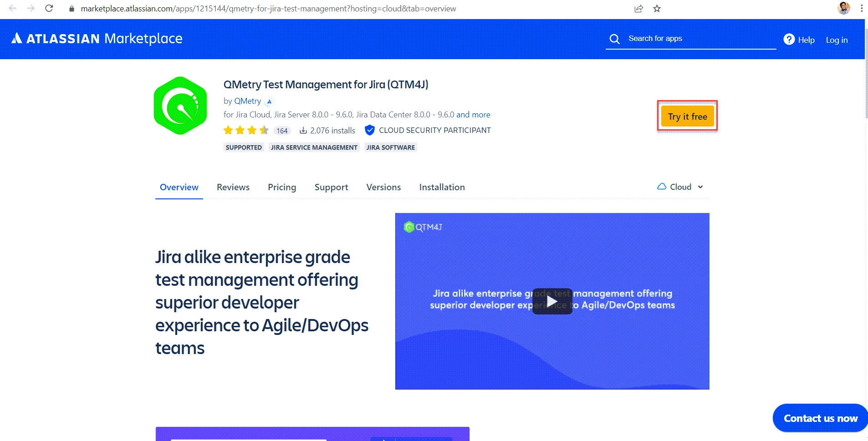868x441 pixels.
Task: Open the QMetry vendor link
Action: tap(248, 101)
